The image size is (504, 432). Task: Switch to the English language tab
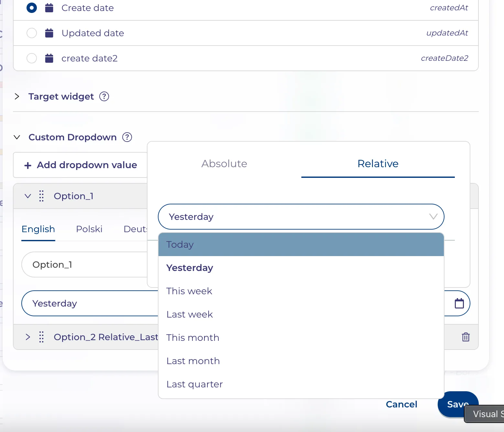[38, 229]
